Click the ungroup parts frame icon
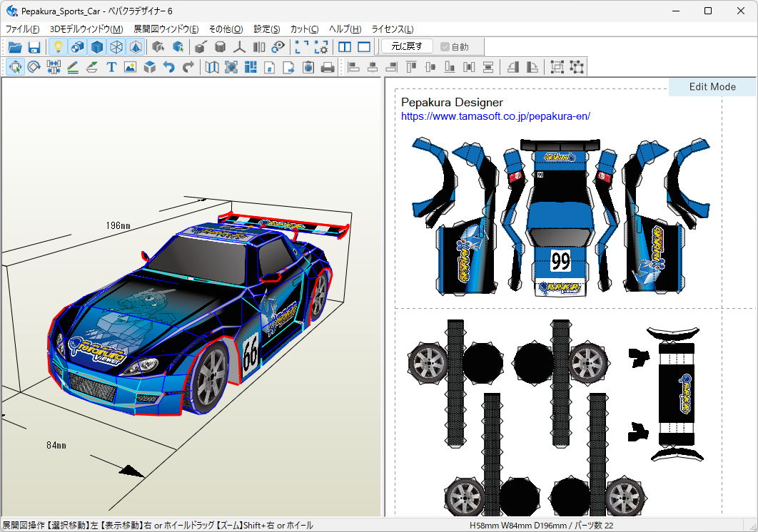 (x=576, y=67)
